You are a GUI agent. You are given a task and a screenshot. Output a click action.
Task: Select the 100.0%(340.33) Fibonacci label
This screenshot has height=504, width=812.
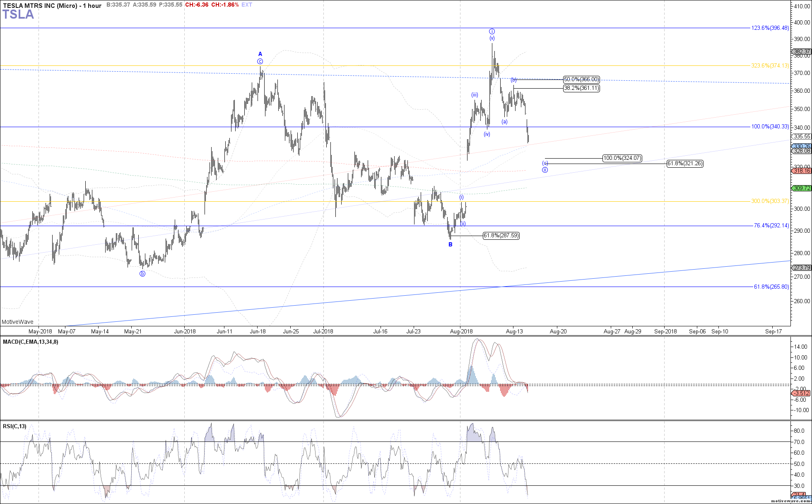click(x=770, y=127)
